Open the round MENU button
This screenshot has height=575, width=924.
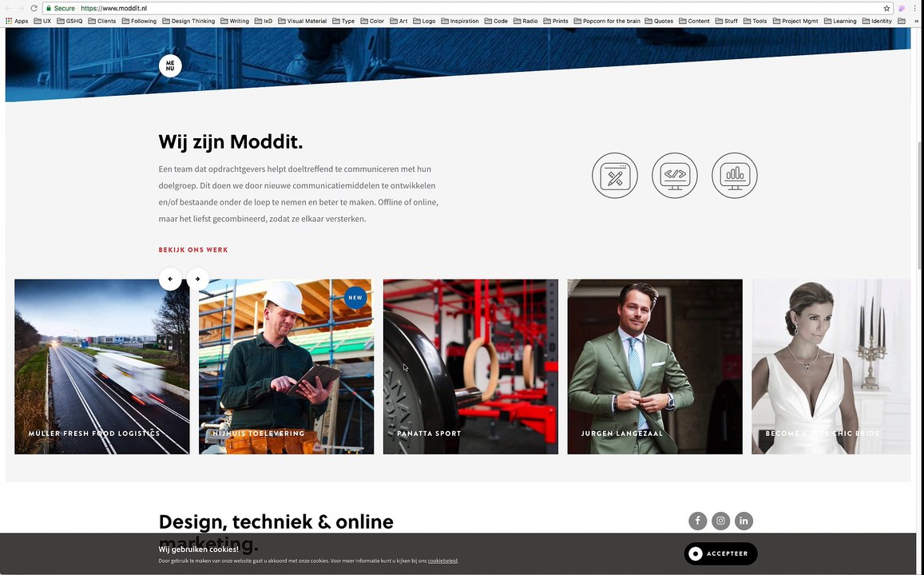170,65
